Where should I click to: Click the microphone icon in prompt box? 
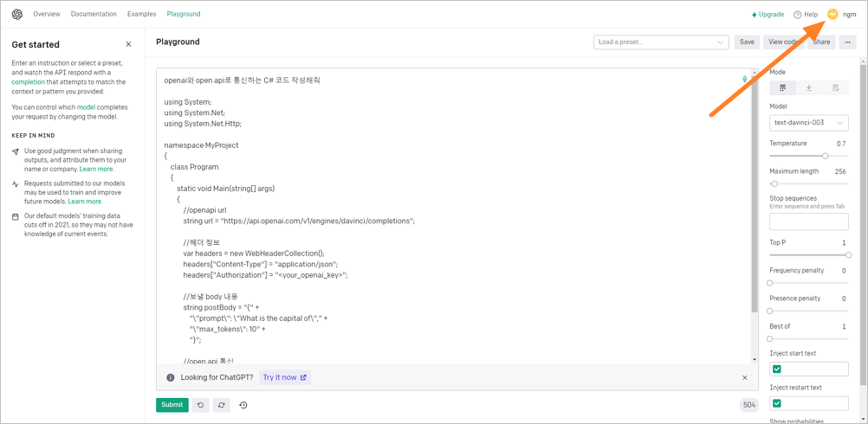tap(744, 79)
